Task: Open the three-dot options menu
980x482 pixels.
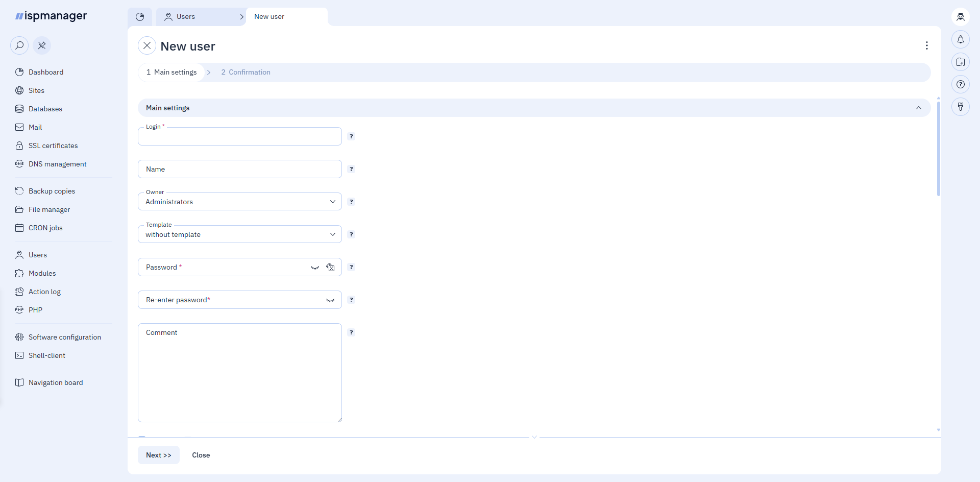Action: tap(927, 46)
